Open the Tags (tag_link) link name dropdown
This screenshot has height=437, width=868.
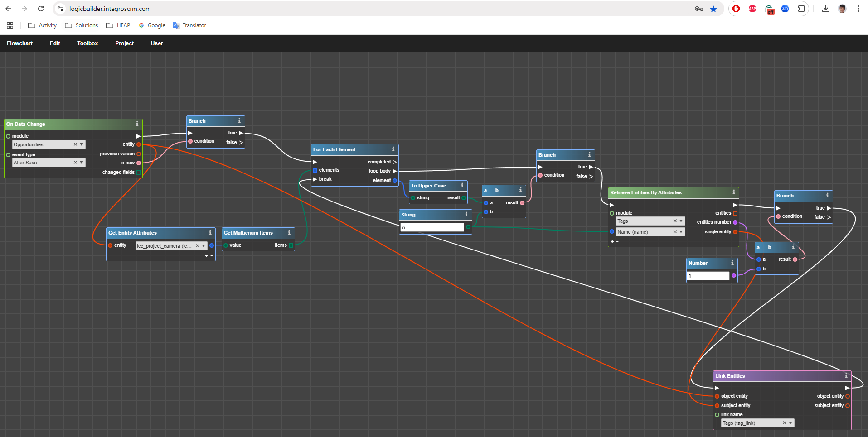tap(790, 423)
